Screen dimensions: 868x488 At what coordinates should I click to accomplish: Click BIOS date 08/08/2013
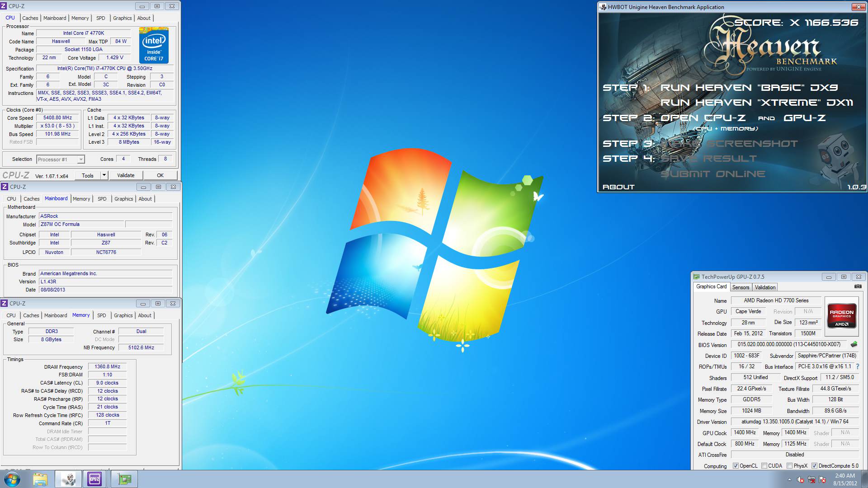pos(106,290)
